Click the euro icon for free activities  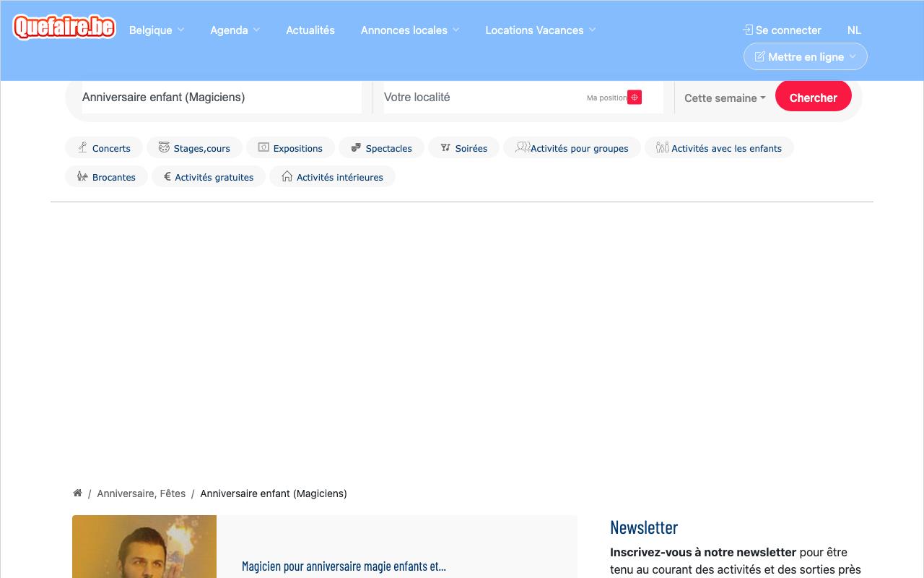pyautogui.click(x=167, y=176)
